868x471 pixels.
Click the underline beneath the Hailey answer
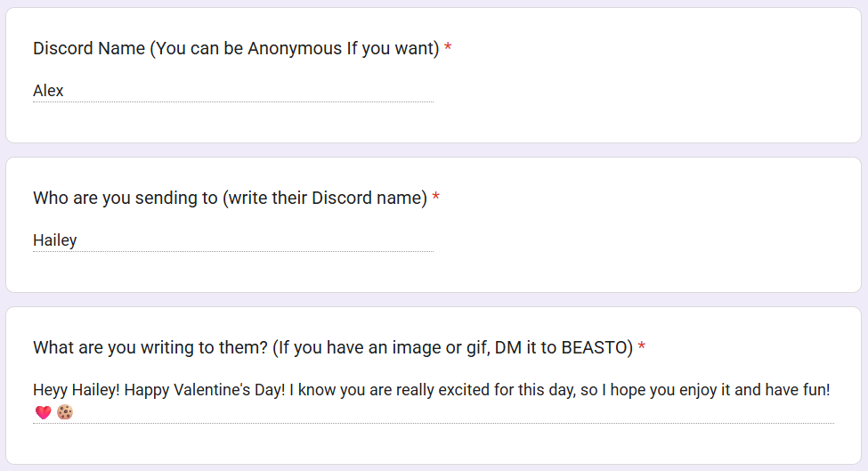(233, 251)
